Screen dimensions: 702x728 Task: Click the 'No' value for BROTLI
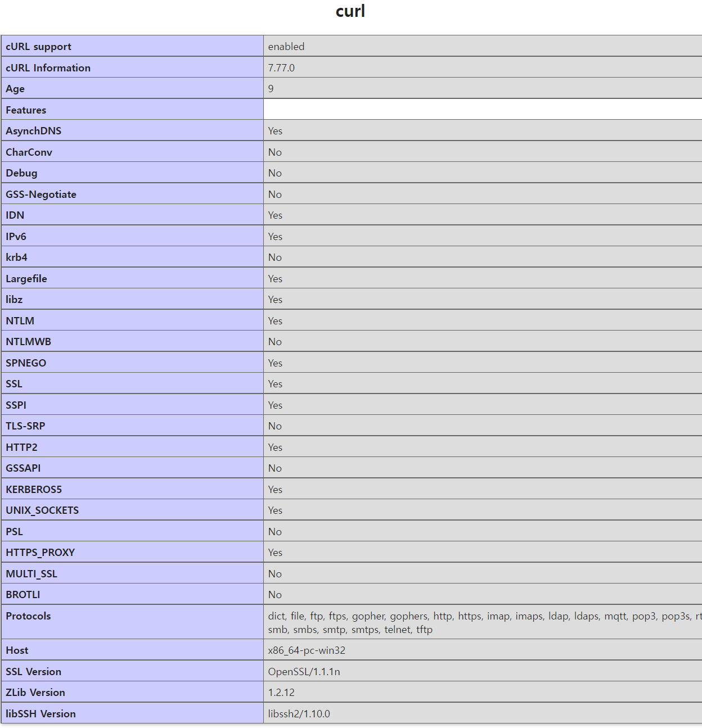tap(275, 595)
